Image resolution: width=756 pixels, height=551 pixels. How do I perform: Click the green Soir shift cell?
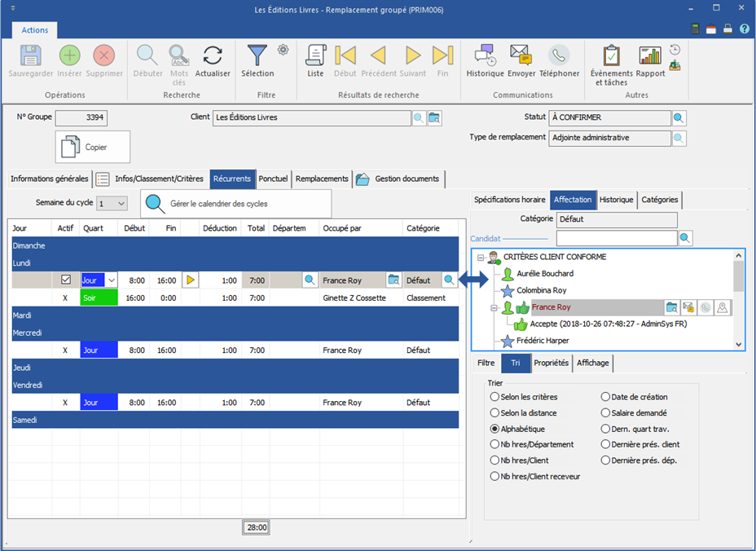point(99,298)
